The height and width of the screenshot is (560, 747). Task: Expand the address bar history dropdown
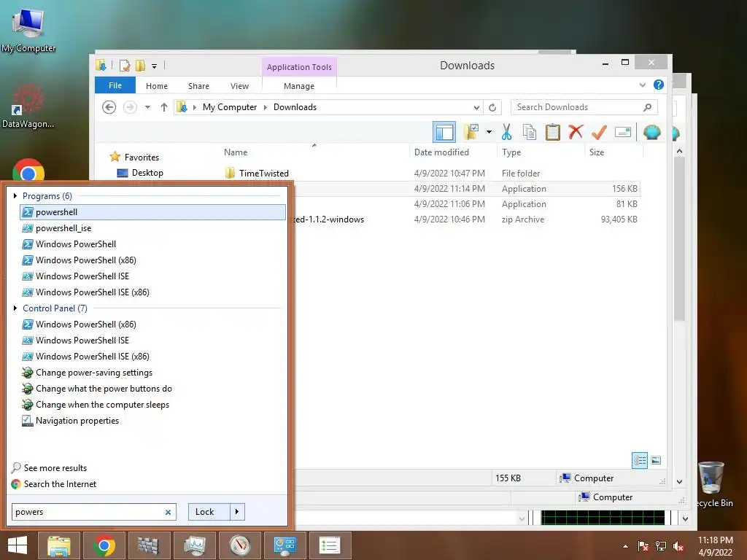click(x=476, y=108)
